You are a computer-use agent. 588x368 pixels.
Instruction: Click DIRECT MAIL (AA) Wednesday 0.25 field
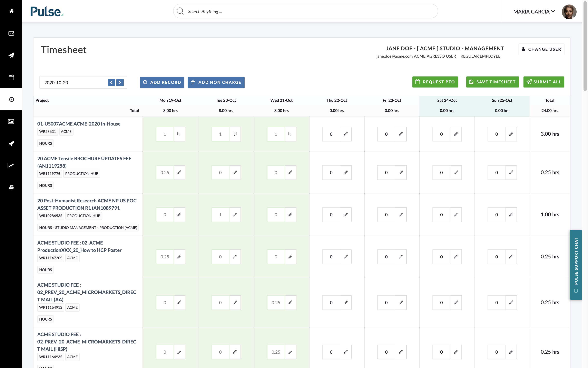276,302
